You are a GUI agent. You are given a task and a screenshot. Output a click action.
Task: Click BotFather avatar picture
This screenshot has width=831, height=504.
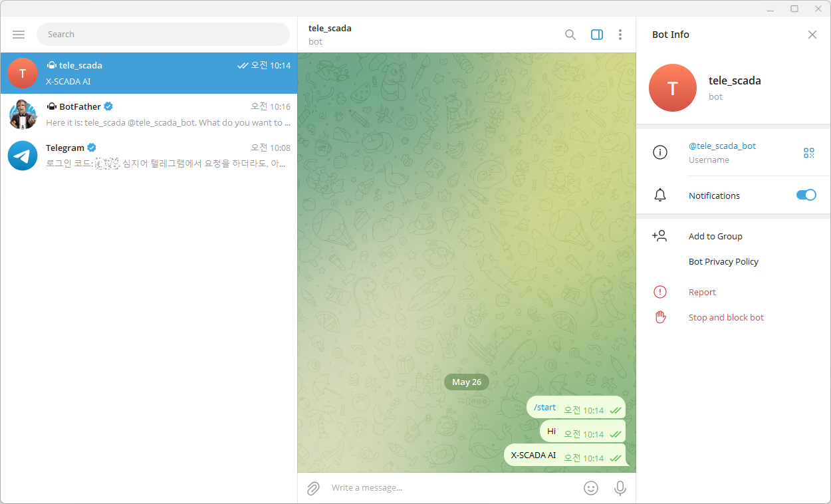click(x=23, y=114)
